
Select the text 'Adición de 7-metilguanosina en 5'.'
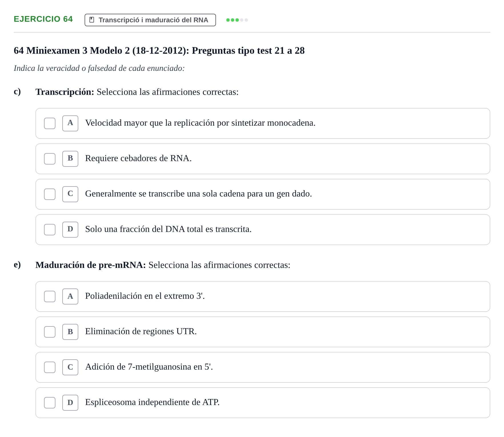click(x=149, y=367)
